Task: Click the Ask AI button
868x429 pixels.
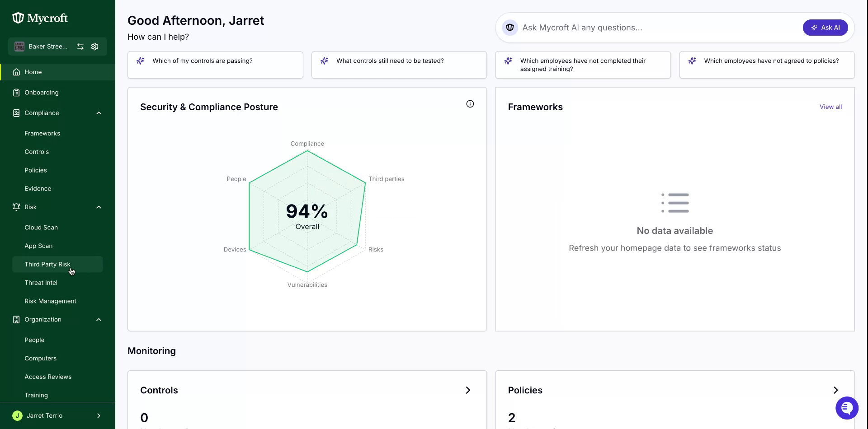Action: (x=825, y=28)
